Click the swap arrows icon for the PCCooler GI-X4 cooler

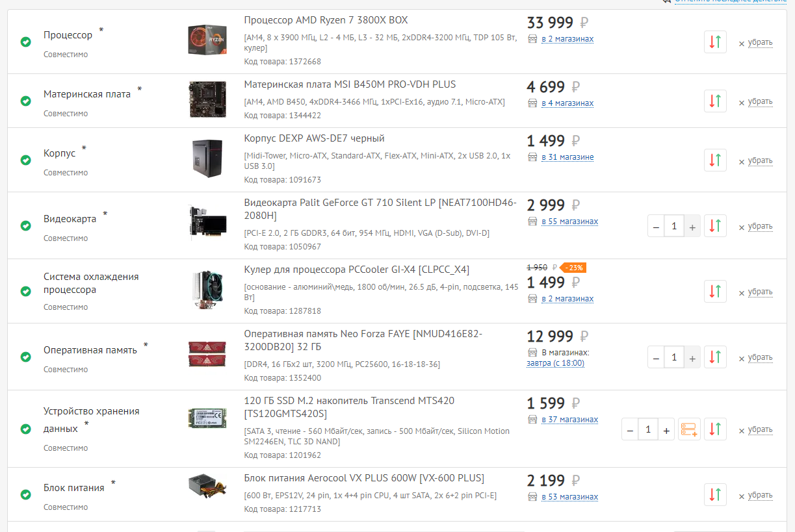point(715,292)
